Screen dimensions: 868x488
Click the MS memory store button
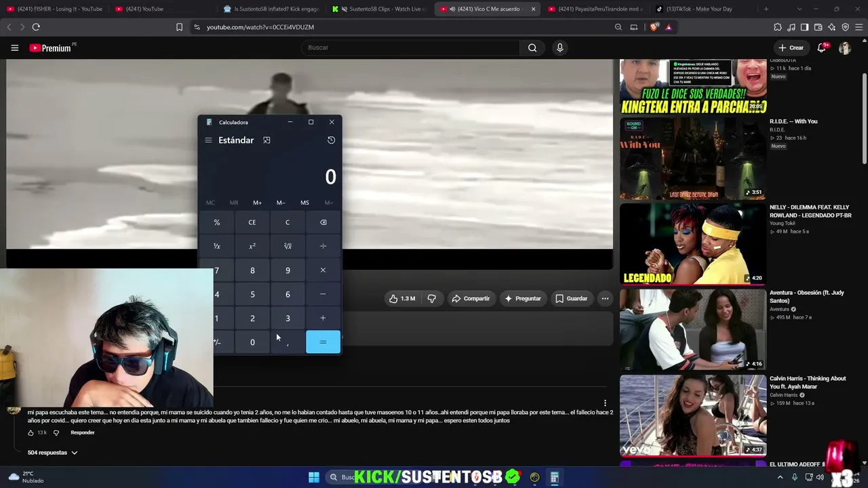304,203
